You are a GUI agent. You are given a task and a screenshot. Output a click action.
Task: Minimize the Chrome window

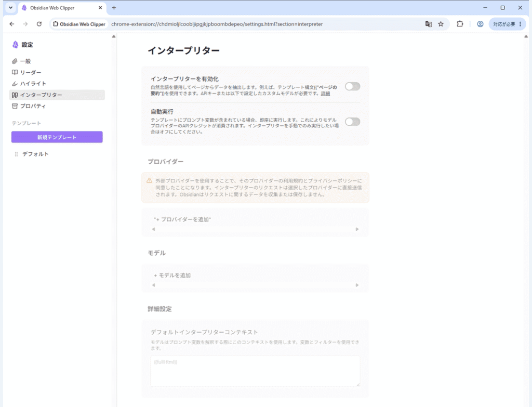point(485,7)
